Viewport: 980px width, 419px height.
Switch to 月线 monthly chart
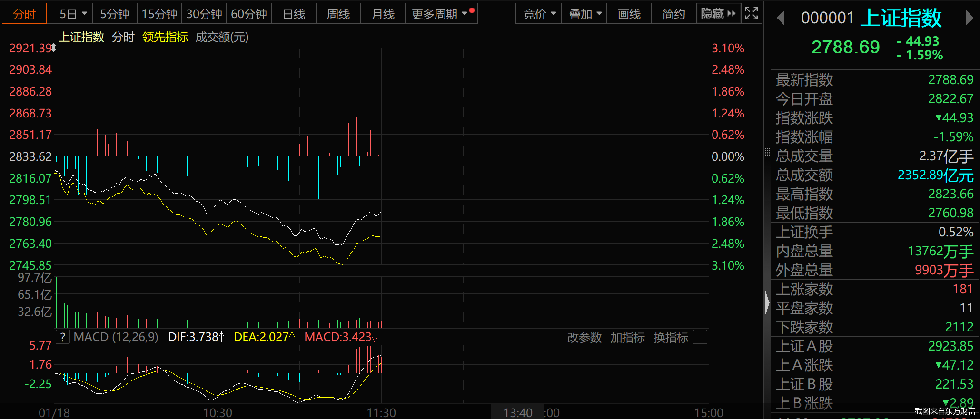point(383,14)
